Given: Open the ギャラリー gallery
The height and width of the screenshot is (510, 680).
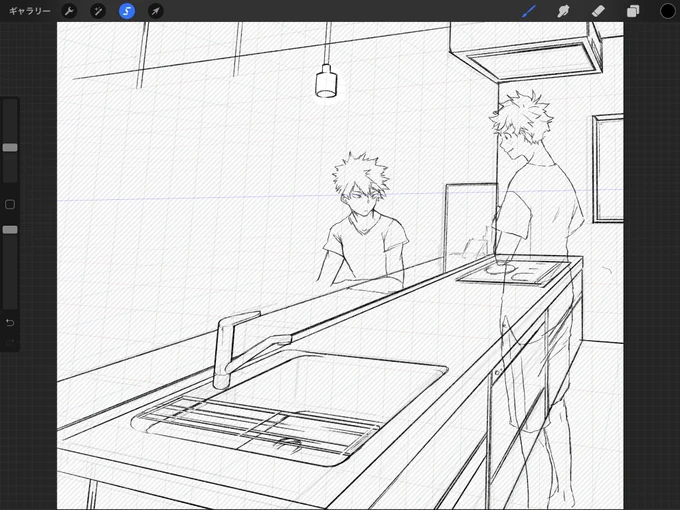Looking at the screenshot, I should click(29, 11).
